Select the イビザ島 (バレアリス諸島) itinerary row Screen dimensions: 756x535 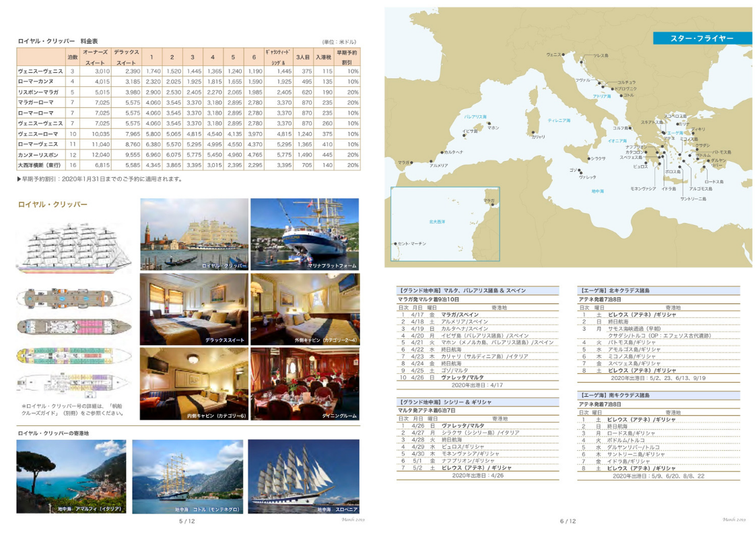[x=477, y=336]
